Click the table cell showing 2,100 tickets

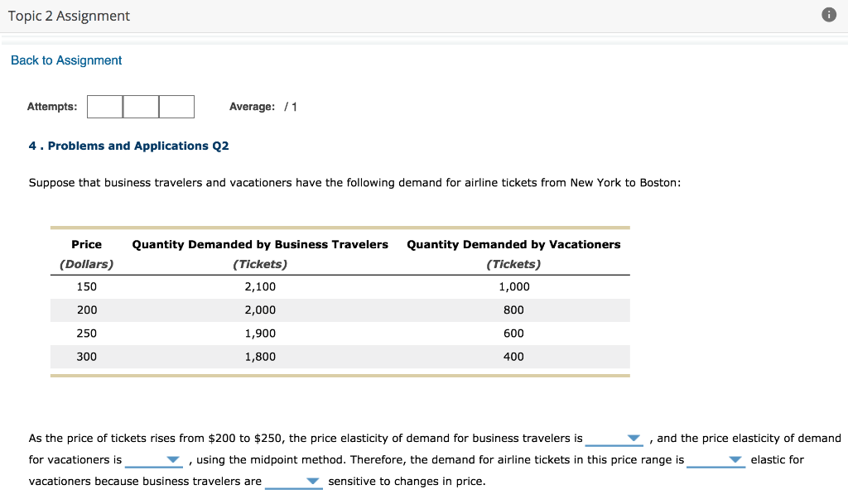click(x=260, y=286)
